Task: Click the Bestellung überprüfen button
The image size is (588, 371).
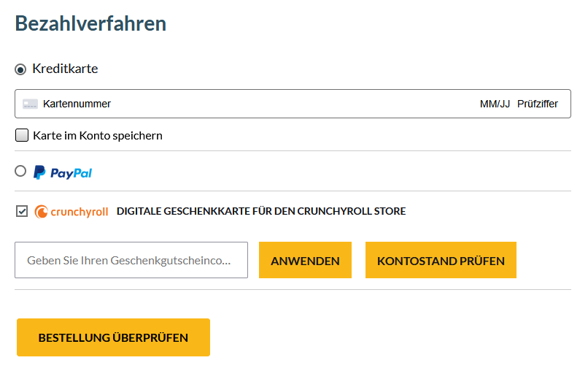Action: pyautogui.click(x=113, y=337)
